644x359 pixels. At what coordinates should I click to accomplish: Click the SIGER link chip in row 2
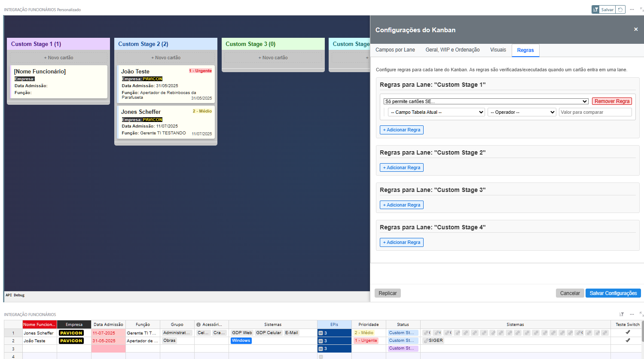tap(433, 341)
